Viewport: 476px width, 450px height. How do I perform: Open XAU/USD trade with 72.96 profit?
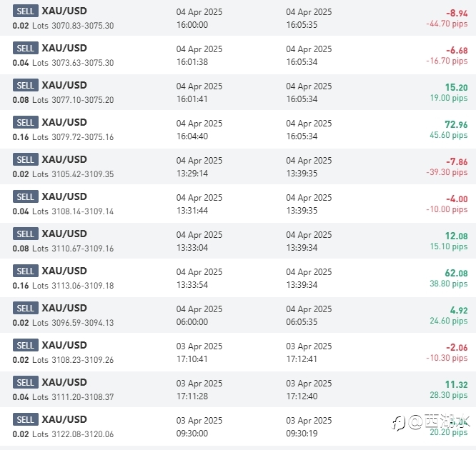pos(64,123)
